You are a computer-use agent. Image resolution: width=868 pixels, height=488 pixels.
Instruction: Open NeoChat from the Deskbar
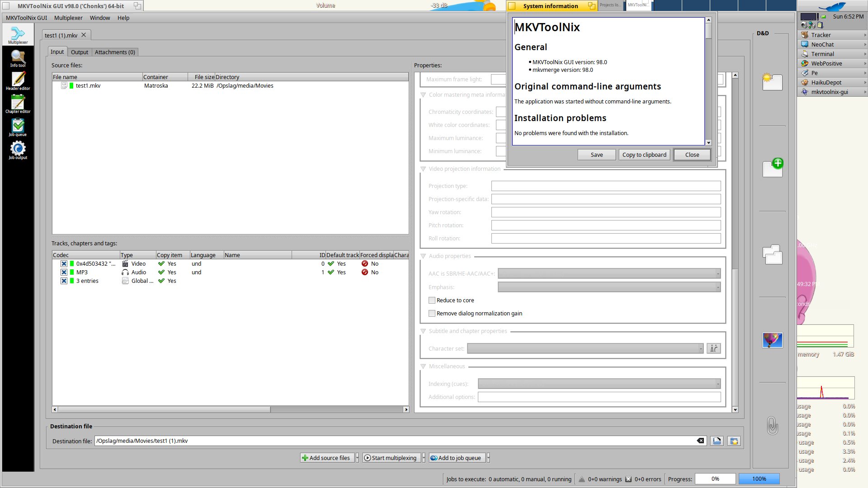(832, 44)
